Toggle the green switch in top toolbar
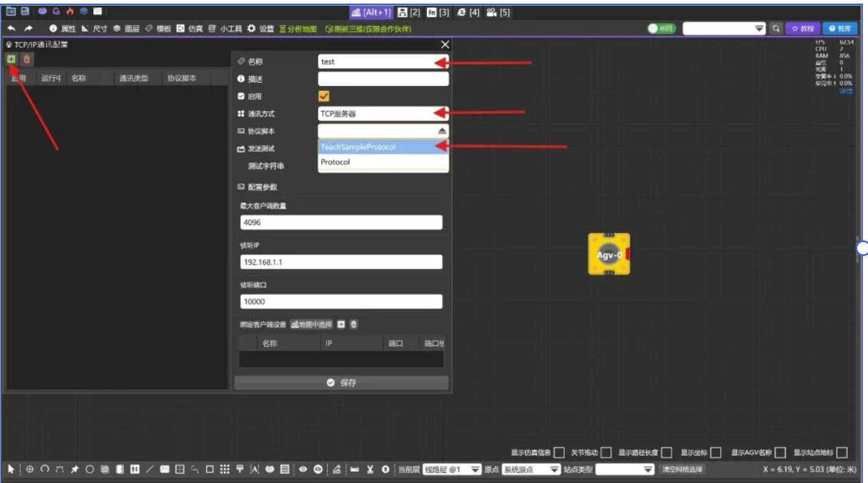 click(662, 28)
